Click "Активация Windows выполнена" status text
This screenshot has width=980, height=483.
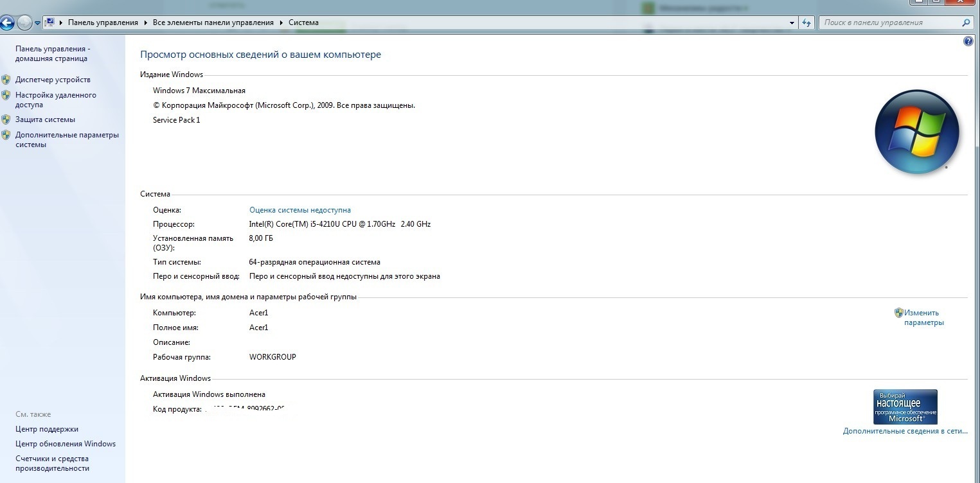pos(209,394)
